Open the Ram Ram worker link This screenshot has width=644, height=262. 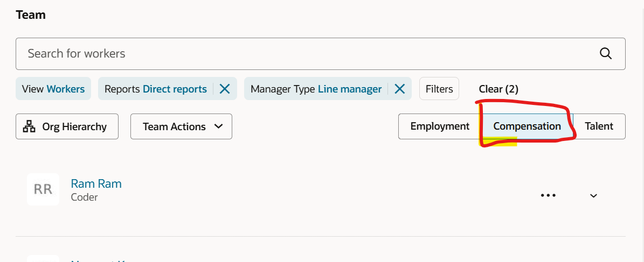(96, 183)
